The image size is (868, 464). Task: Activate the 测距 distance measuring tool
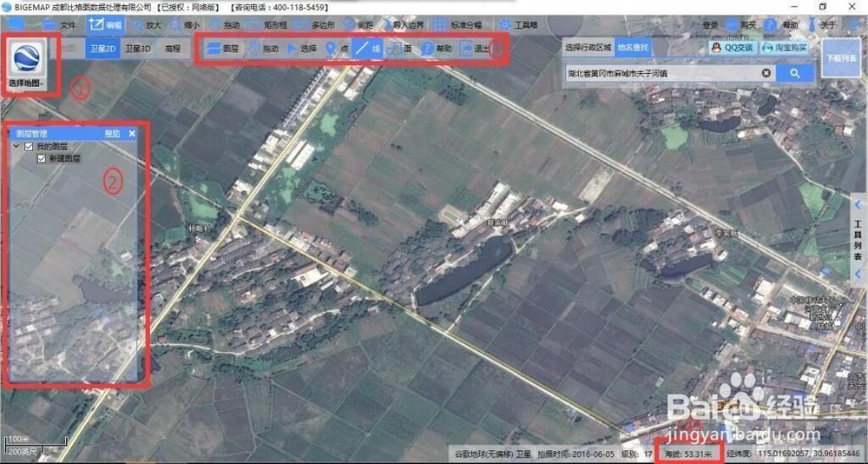click(358, 25)
